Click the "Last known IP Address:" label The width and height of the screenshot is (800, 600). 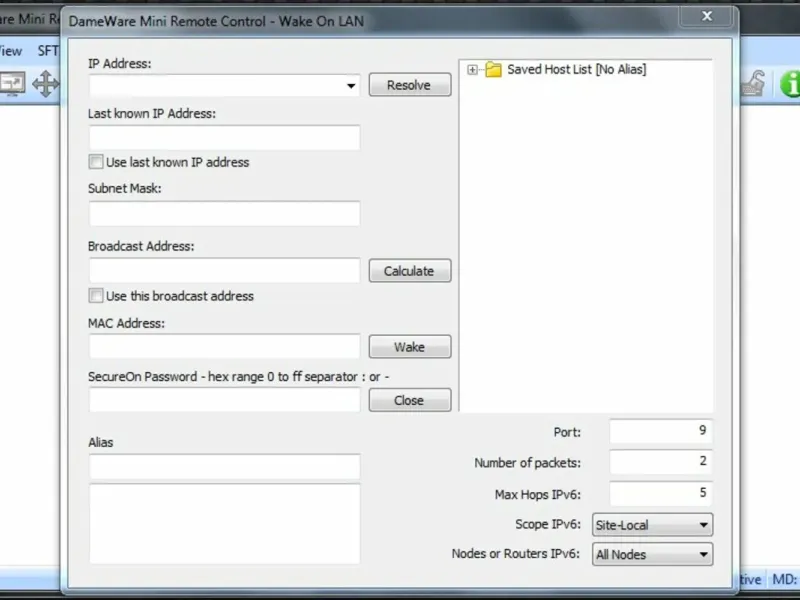coord(152,113)
